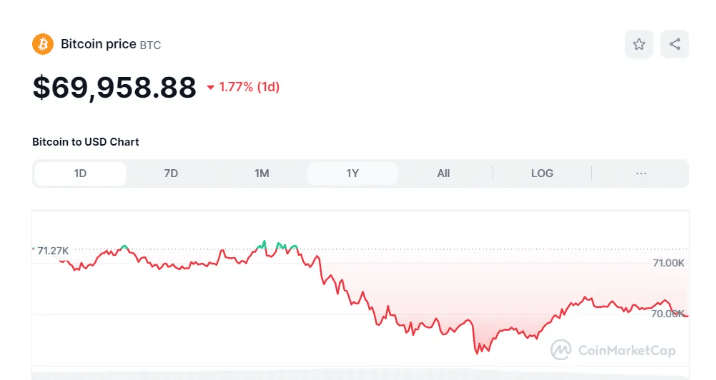This screenshot has width=716, height=380.
Task: Click the CoinMarketCap watermark logo
Action: [x=613, y=350]
